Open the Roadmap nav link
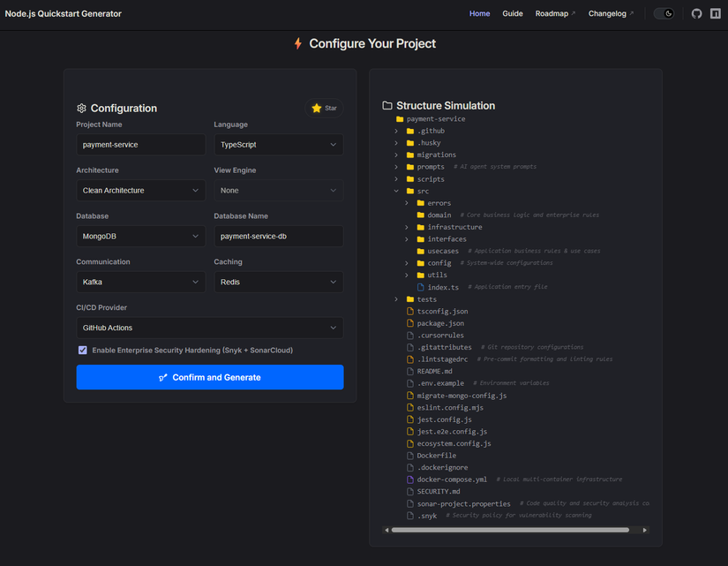 coord(555,14)
